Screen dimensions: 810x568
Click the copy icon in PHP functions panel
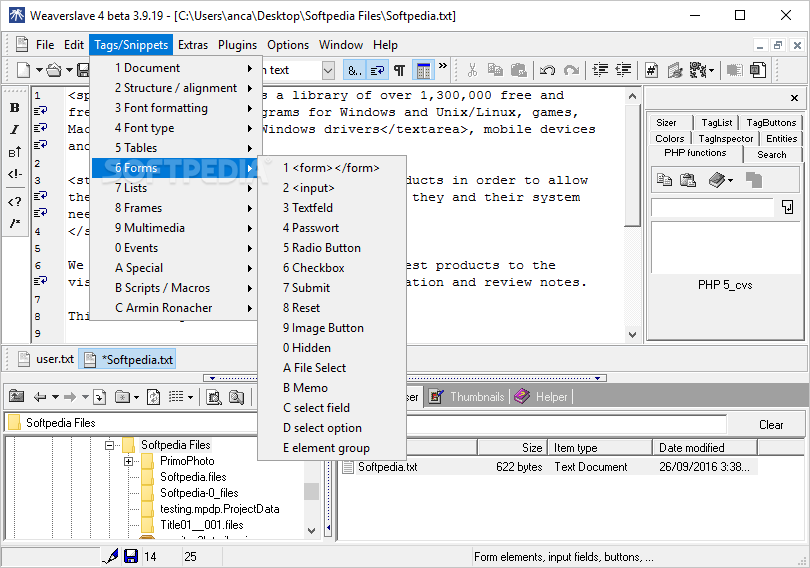click(x=664, y=180)
